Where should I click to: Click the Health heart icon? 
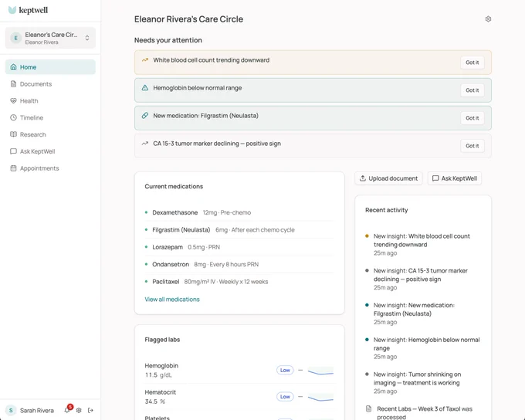click(x=13, y=101)
